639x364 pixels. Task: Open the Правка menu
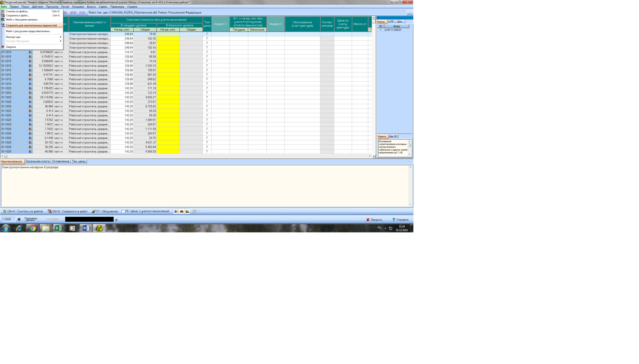tap(14, 7)
